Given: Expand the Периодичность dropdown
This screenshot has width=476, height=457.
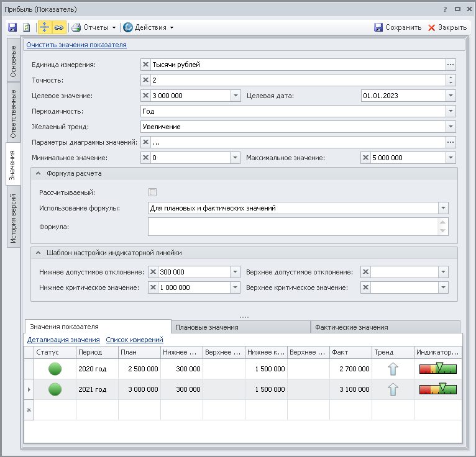Looking at the screenshot, I should (451, 111).
